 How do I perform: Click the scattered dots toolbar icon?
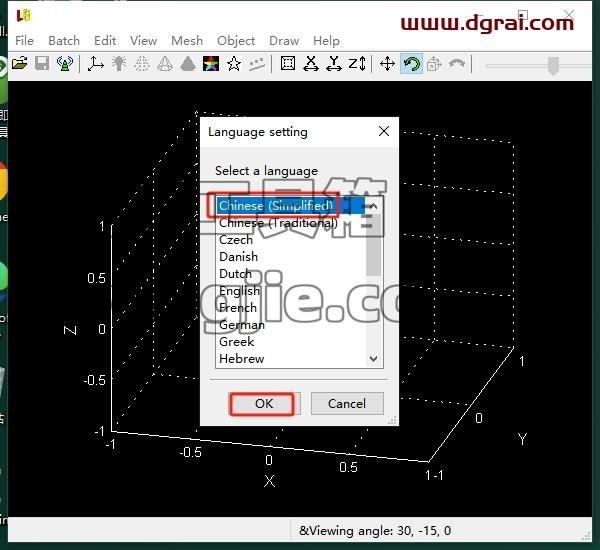pos(257,64)
